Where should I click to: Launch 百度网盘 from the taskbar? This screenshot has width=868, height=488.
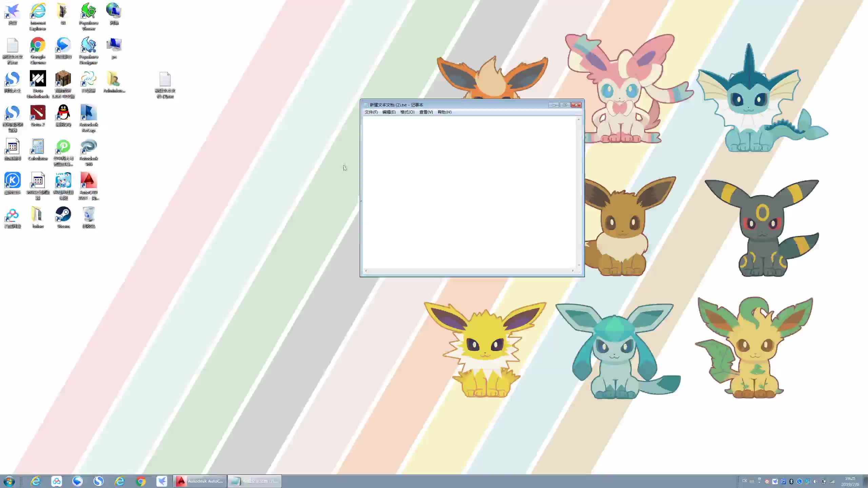coord(57,481)
